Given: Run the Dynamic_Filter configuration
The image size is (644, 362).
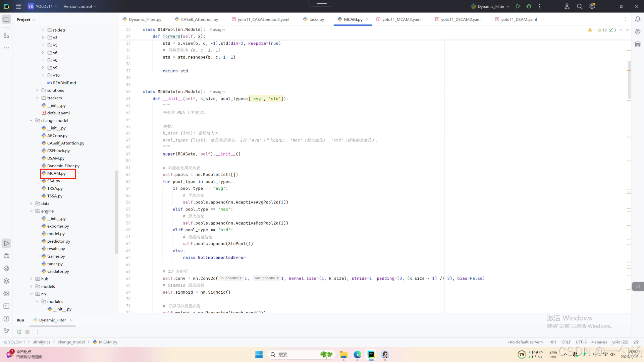Looking at the screenshot, I should pyautogui.click(x=518, y=6).
